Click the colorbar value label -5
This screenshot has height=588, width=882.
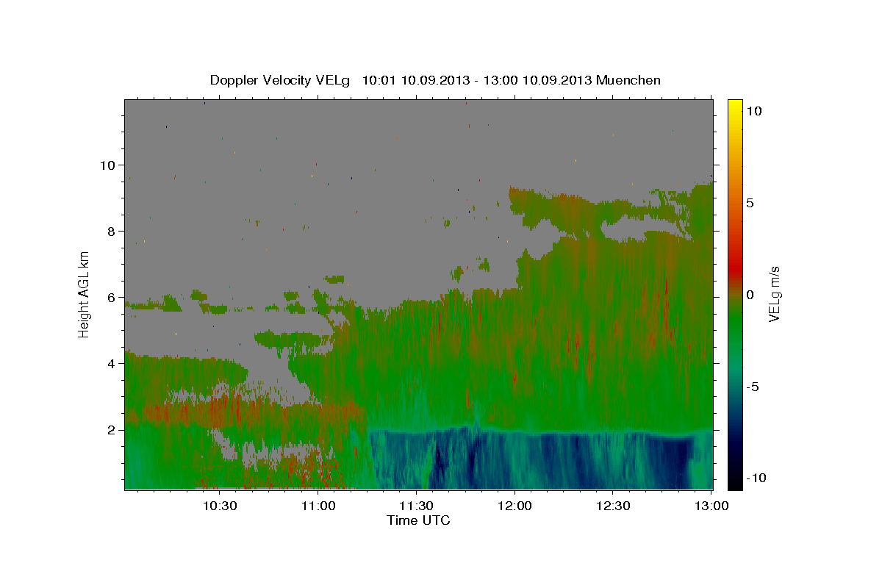tap(754, 387)
